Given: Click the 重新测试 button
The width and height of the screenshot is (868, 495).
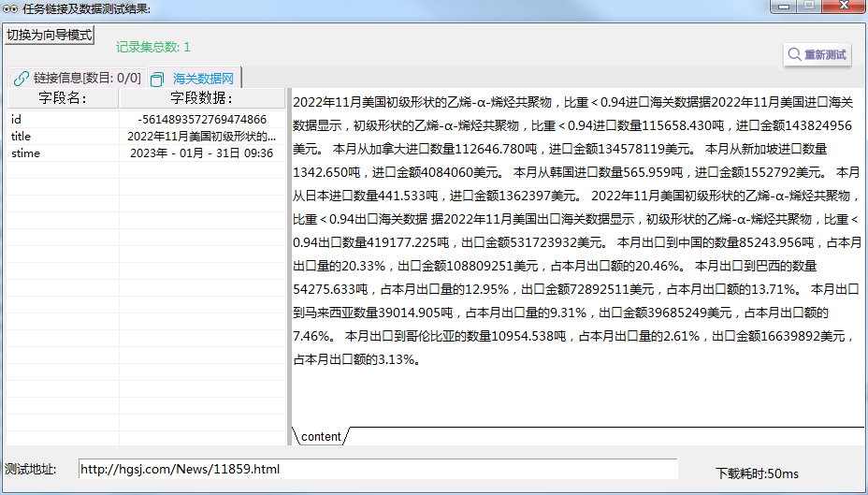Looking at the screenshot, I should coord(817,54).
